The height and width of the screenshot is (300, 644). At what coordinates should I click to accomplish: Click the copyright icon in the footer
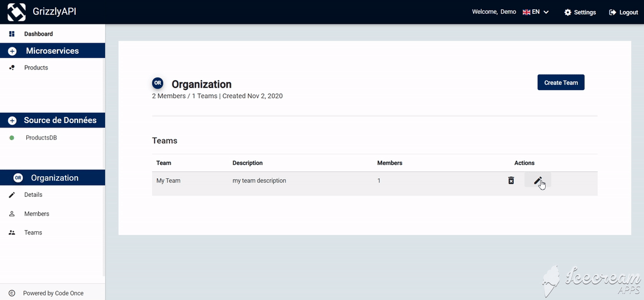[12, 293]
